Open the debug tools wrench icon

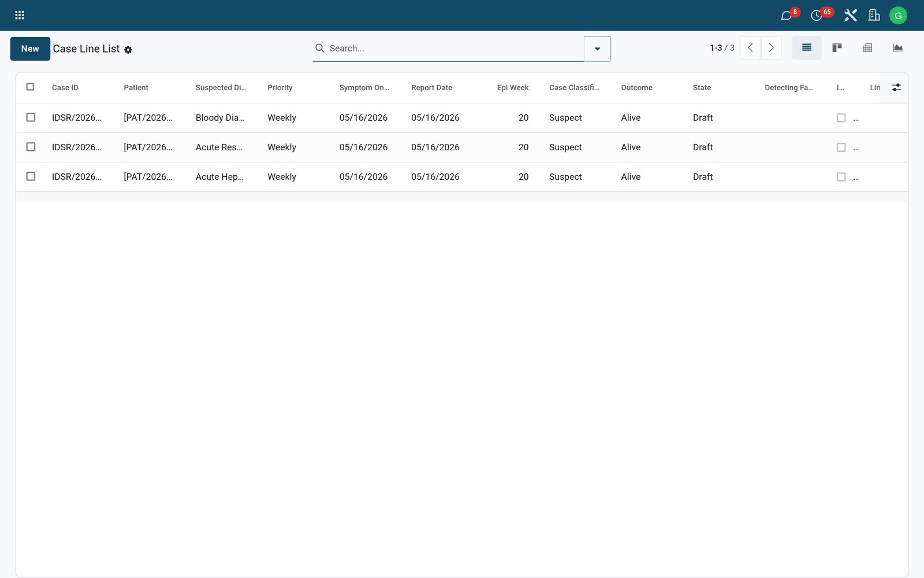[x=850, y=16]
